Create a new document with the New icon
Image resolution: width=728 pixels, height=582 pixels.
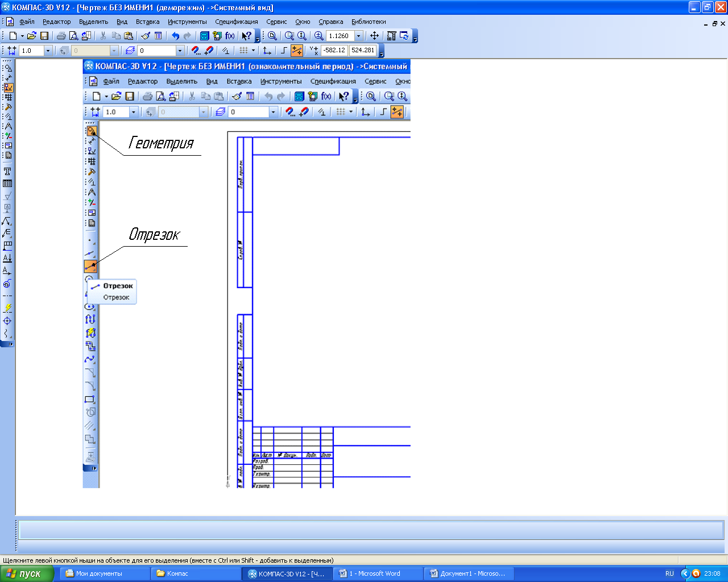pyautogui.click(x=13, y=36)
